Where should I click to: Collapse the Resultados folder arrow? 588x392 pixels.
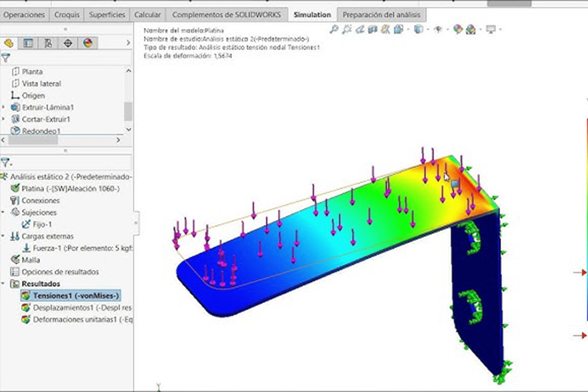click(x=3, y=284)
